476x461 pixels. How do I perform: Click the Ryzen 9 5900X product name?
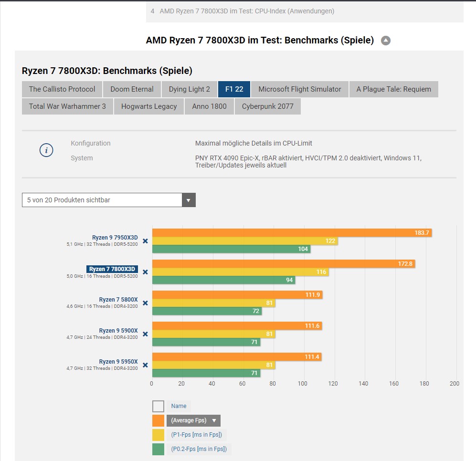tap(118, 331)
